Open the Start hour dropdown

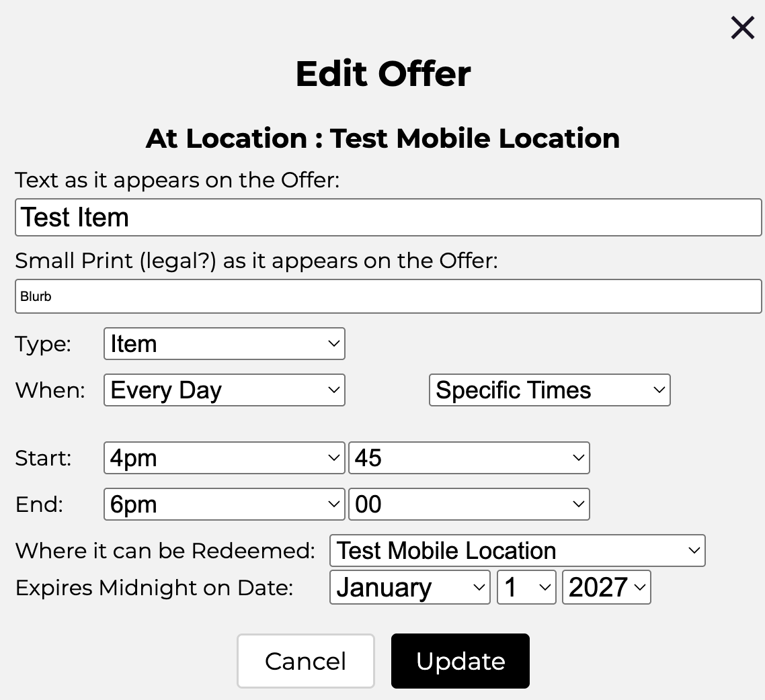tap(224, 458)
